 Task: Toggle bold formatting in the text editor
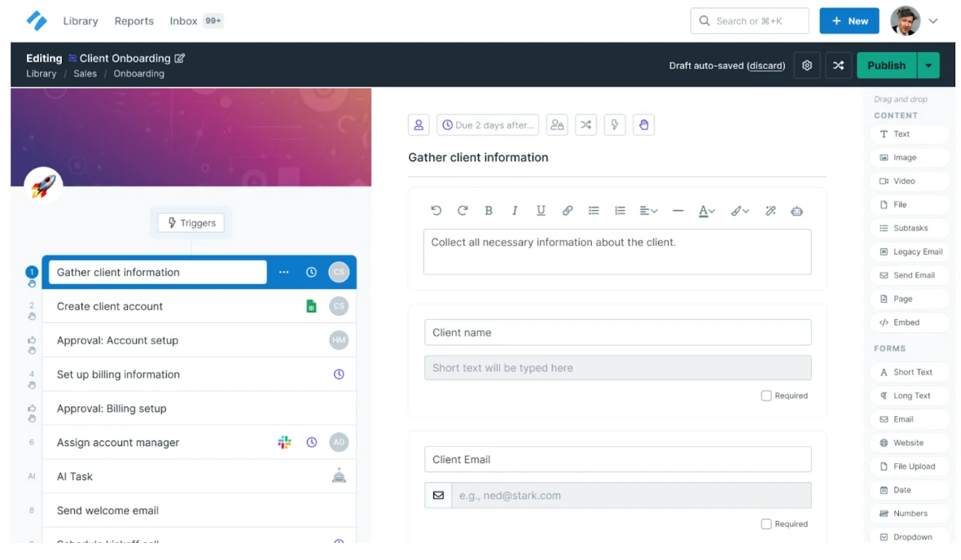489,211
